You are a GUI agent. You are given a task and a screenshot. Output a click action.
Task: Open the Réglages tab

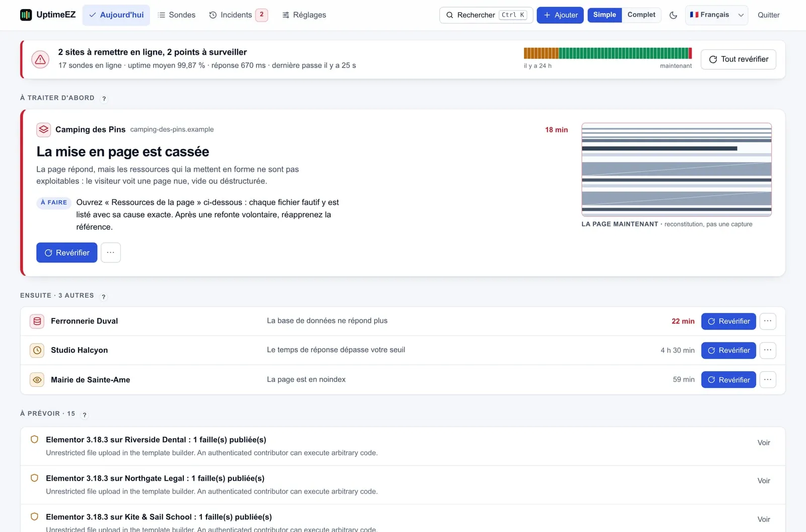[304, 15]
